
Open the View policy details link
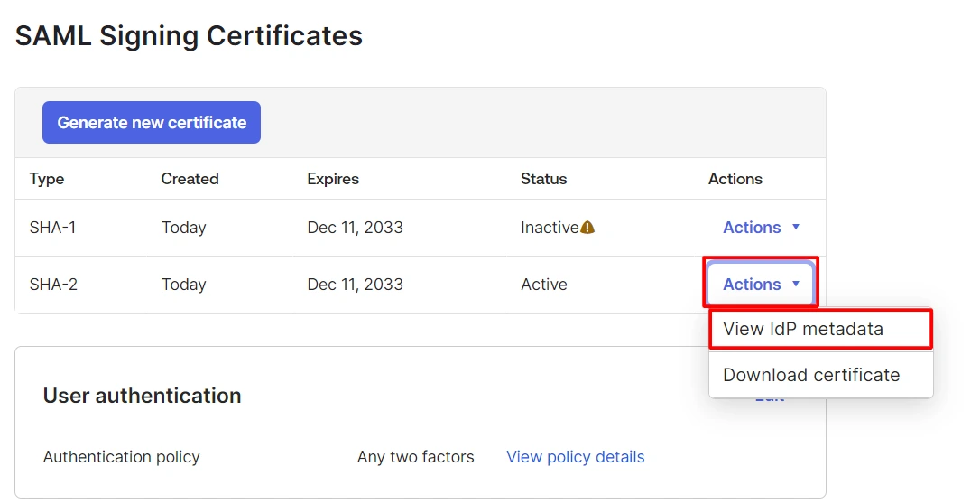coord(575,457)
